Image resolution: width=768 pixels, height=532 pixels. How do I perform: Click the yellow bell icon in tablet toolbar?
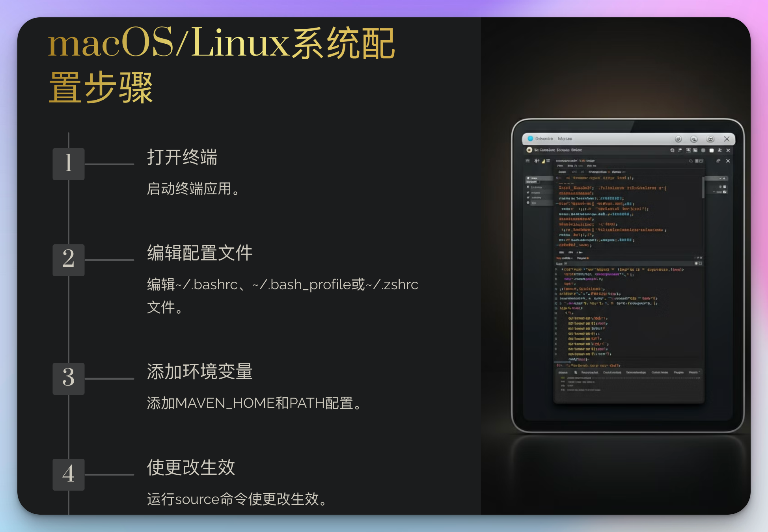pos(543,161)
